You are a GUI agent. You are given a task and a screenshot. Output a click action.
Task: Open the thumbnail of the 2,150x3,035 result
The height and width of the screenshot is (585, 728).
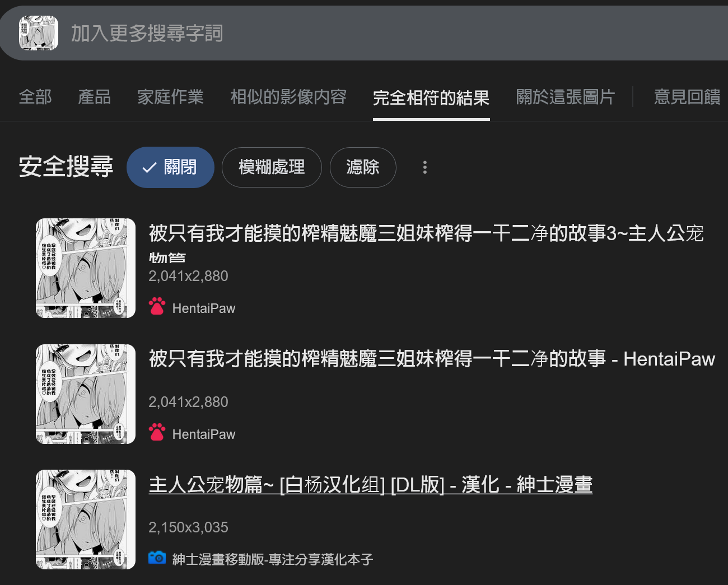coord(86,520)
